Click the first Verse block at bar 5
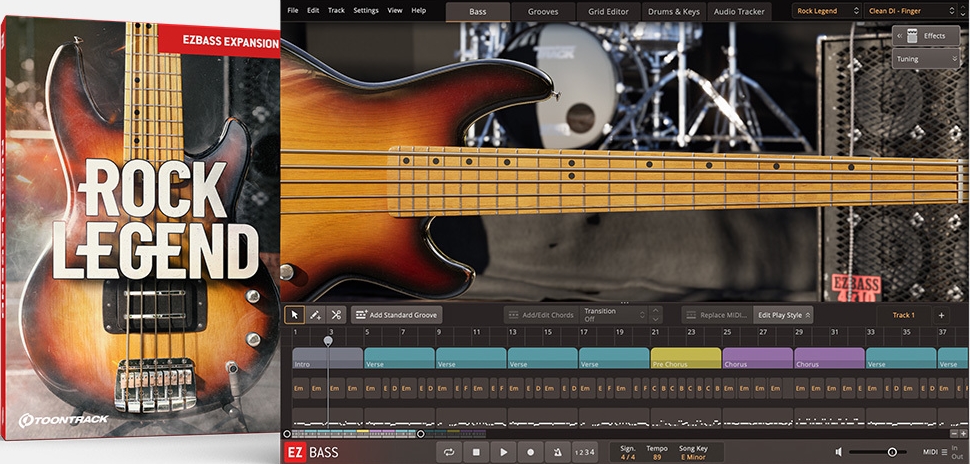 pyautogui.click(x=399, y=358)
